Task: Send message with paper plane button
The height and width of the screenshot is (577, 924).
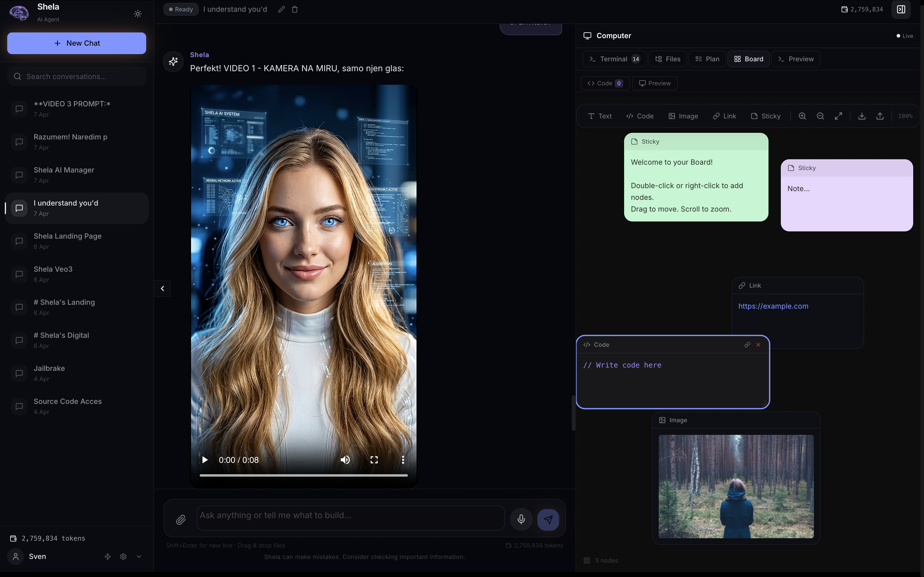Action: [x=548, y=519]
